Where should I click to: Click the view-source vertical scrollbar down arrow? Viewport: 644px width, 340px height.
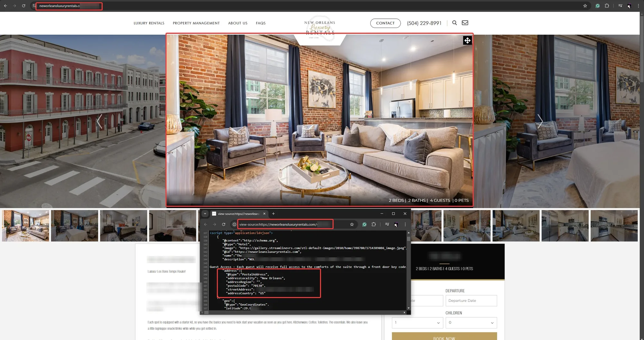[409, 308]
